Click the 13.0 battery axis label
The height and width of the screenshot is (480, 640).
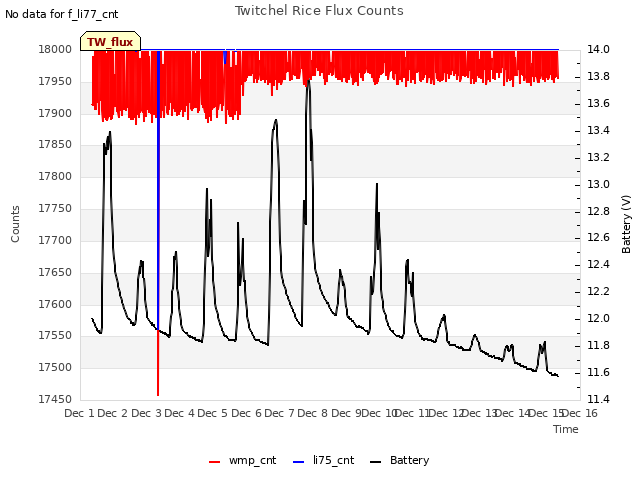coord(598,184)
